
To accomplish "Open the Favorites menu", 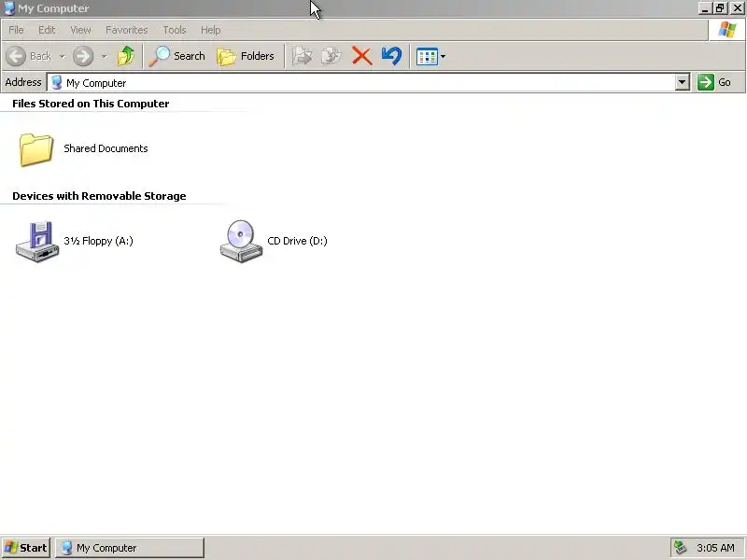I will 127,30.
